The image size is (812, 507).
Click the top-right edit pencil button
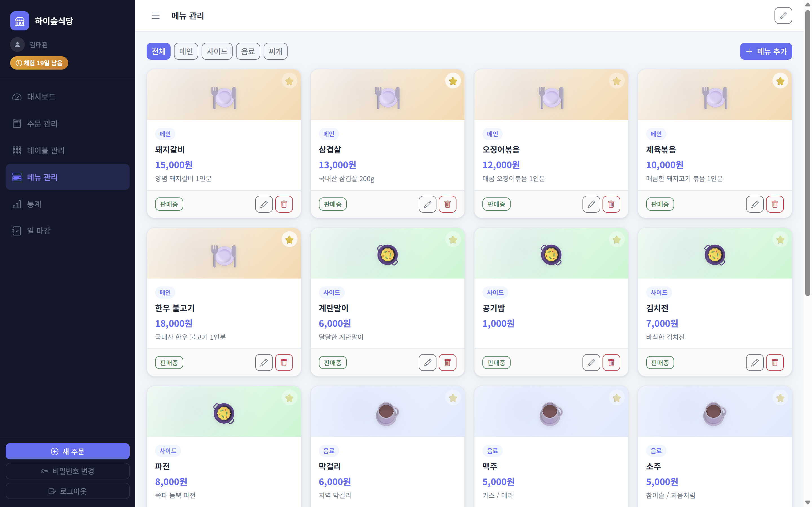tap(783, 16)
